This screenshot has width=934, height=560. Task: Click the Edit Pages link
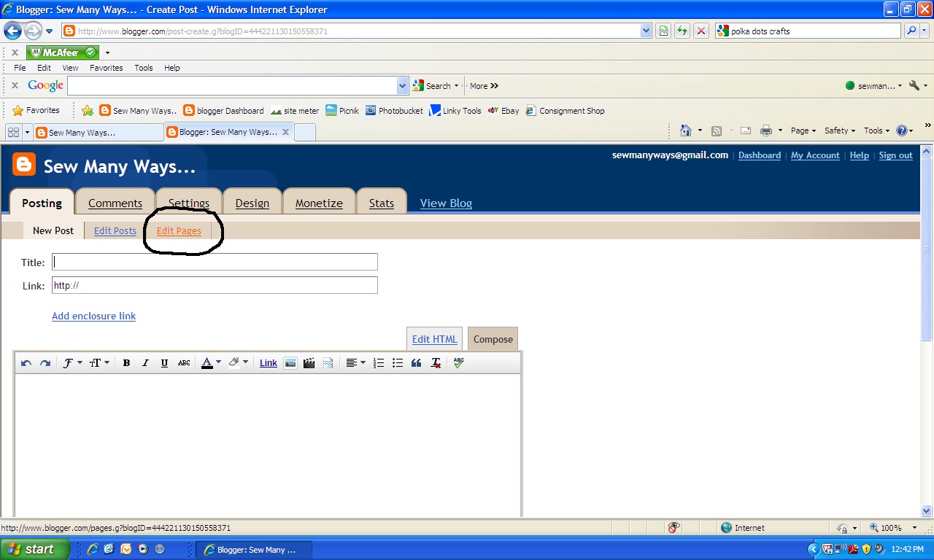(x=179, y=230)
